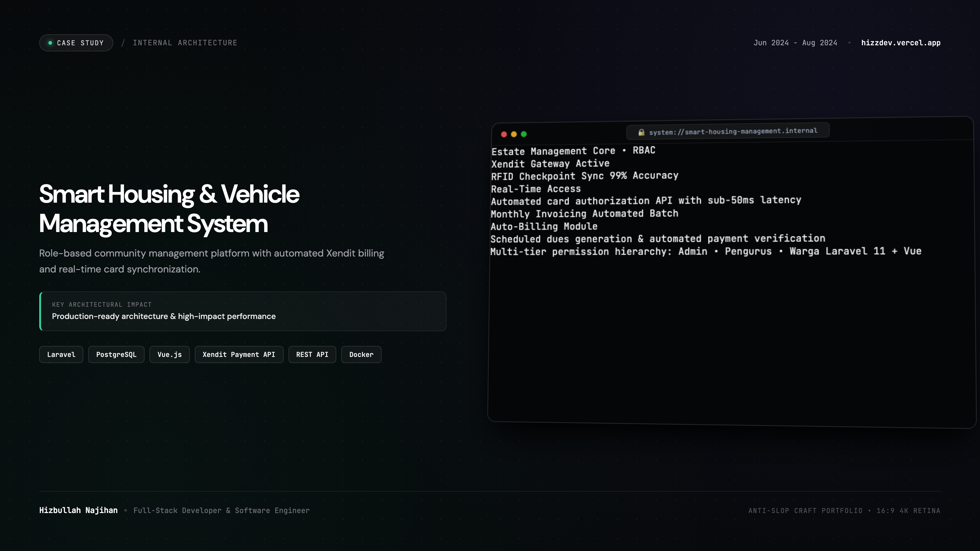Click the CASE STUDY pill badge
The height and width of the screenshot is (551, 980).
(x=76, y=43)
